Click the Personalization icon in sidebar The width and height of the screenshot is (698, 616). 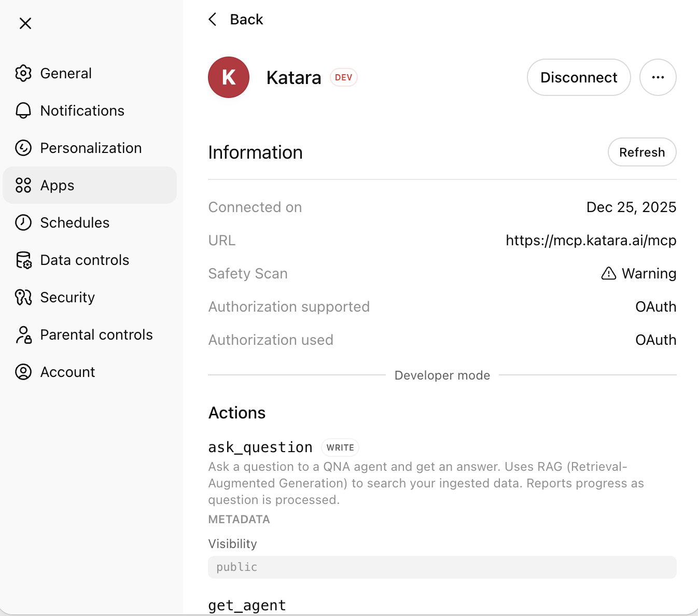click(23, 148)
